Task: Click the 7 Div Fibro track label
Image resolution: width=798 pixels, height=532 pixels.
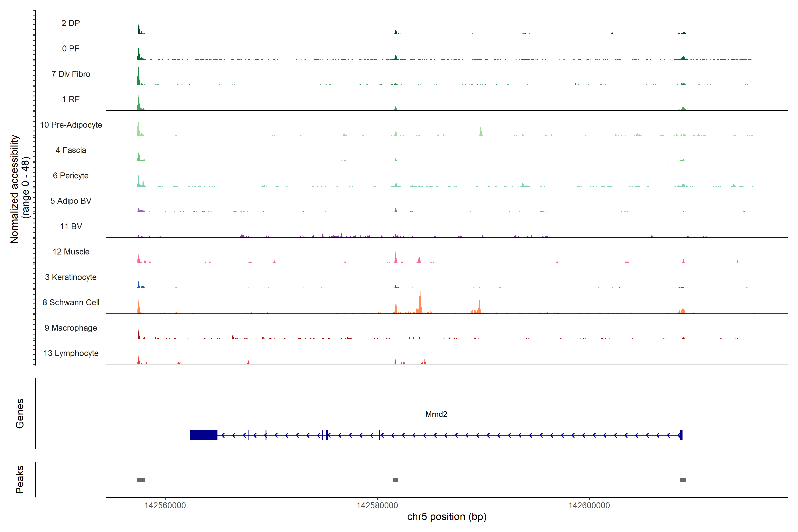Action: tap(70, 74)
